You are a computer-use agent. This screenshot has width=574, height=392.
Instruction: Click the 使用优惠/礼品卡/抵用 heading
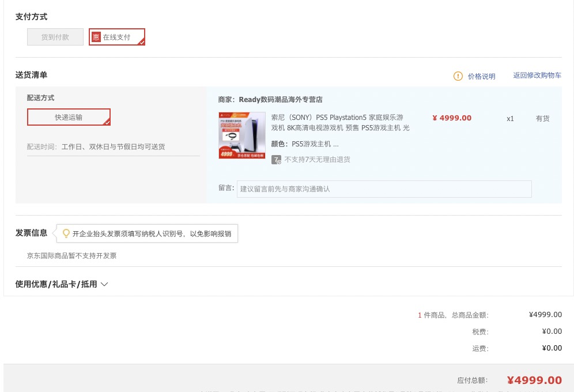tap(56, 284)
